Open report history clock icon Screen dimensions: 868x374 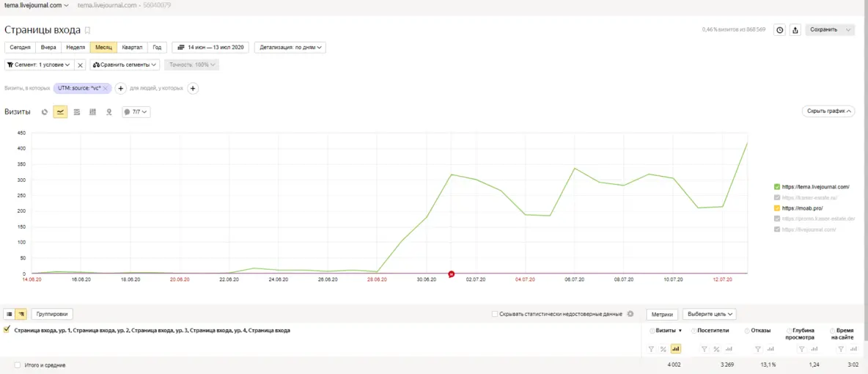pos(779,30)
